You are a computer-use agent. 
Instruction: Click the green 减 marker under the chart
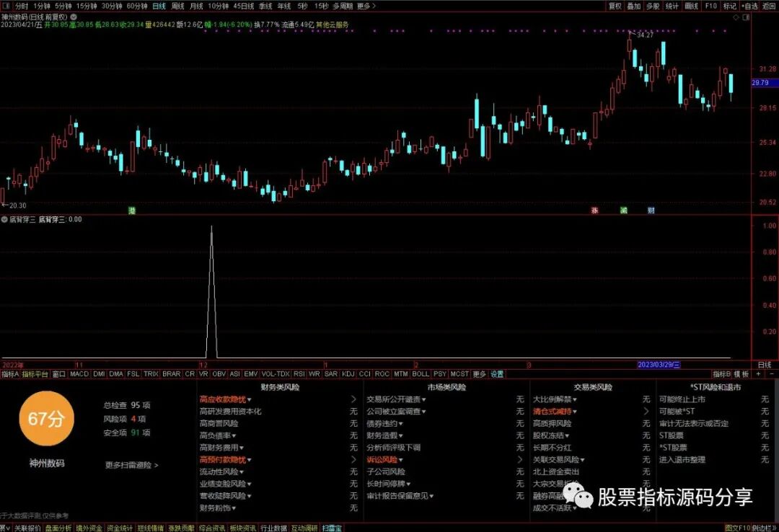pyautogui.click(x=623, y=210)
